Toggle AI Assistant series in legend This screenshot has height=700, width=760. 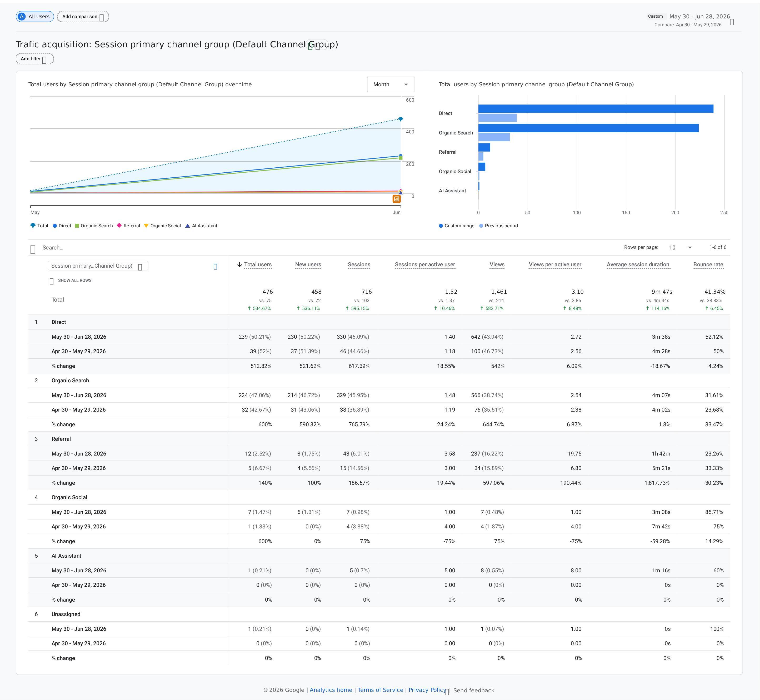click(x=201, y=226)
